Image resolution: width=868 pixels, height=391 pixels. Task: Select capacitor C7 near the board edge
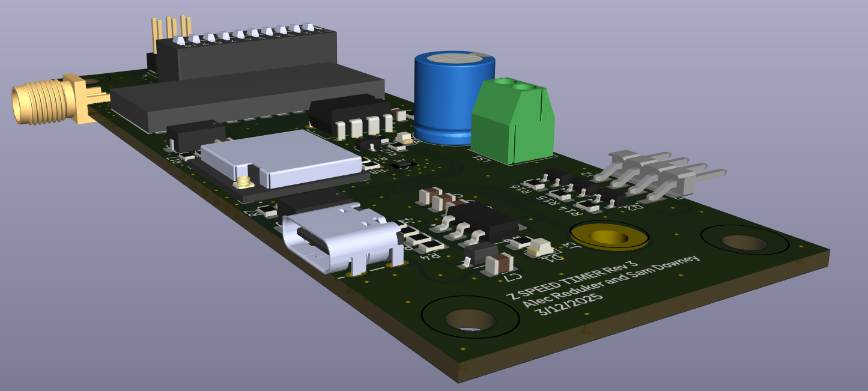(499, 264)
